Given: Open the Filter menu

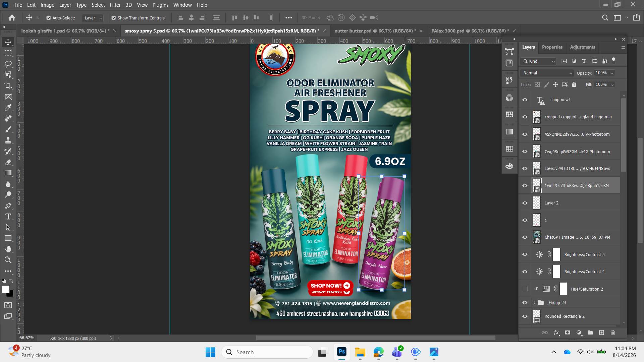Looking at the screenshot, I should (x=115, y=5).
